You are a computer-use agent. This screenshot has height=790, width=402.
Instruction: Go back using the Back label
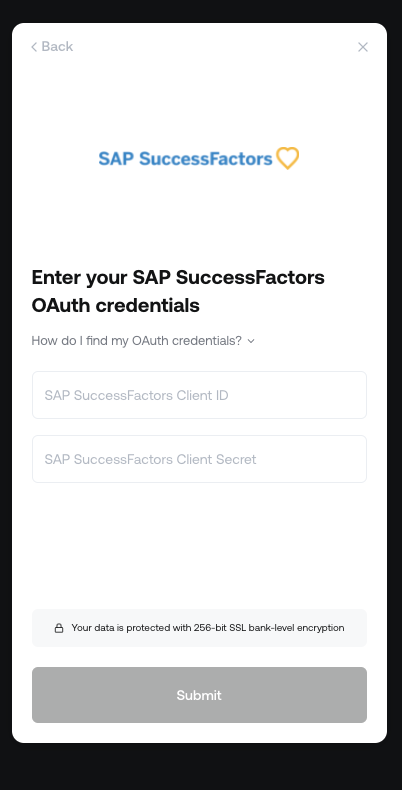57,46
